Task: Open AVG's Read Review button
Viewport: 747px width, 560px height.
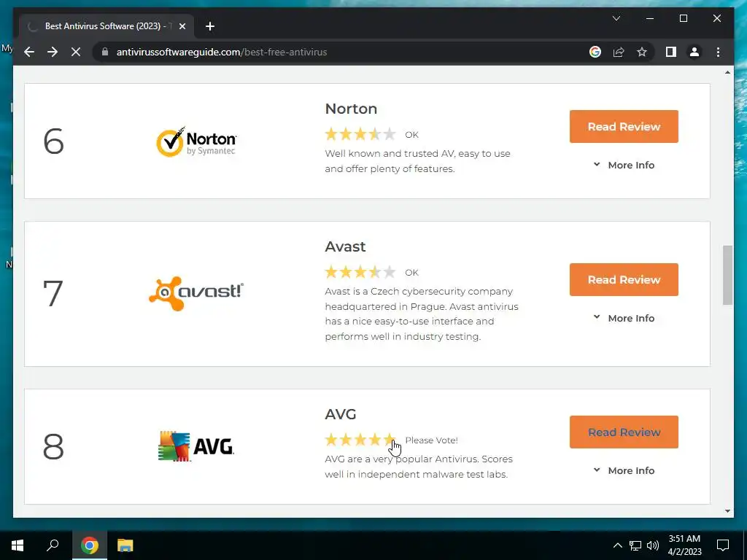Action: pos(624,432)
